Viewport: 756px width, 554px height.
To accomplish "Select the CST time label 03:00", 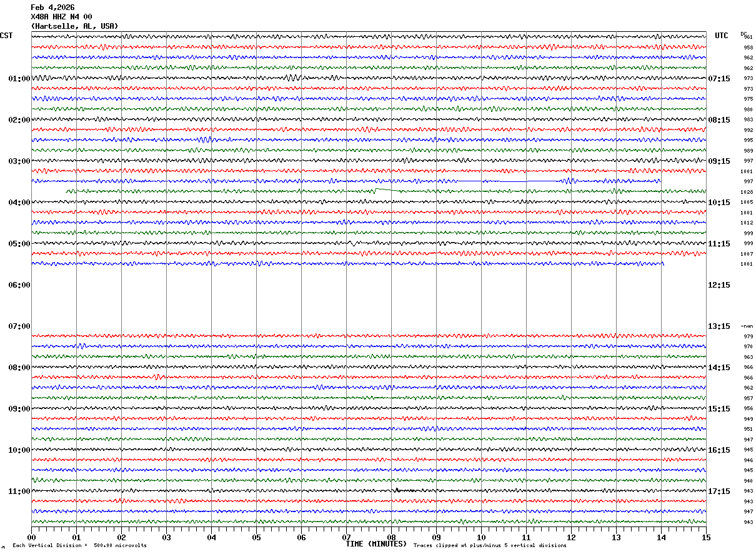I will 19,161.
